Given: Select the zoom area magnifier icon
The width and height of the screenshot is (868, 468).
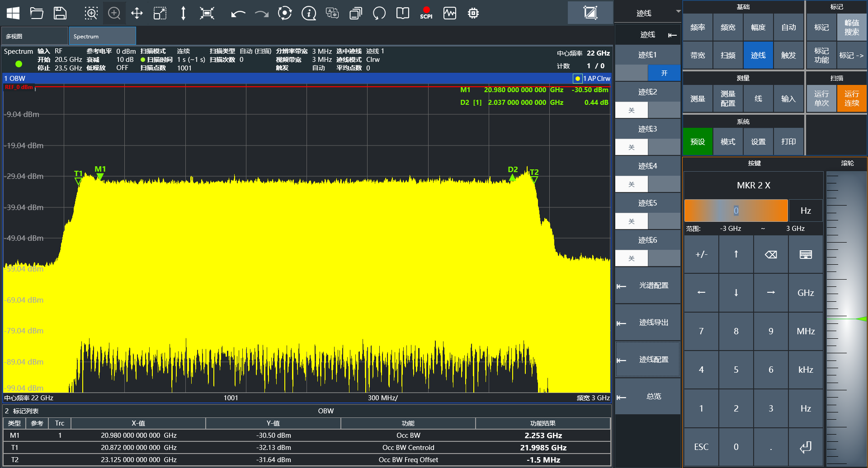Looking at the screenshot, I should click(x=91, y=13).
